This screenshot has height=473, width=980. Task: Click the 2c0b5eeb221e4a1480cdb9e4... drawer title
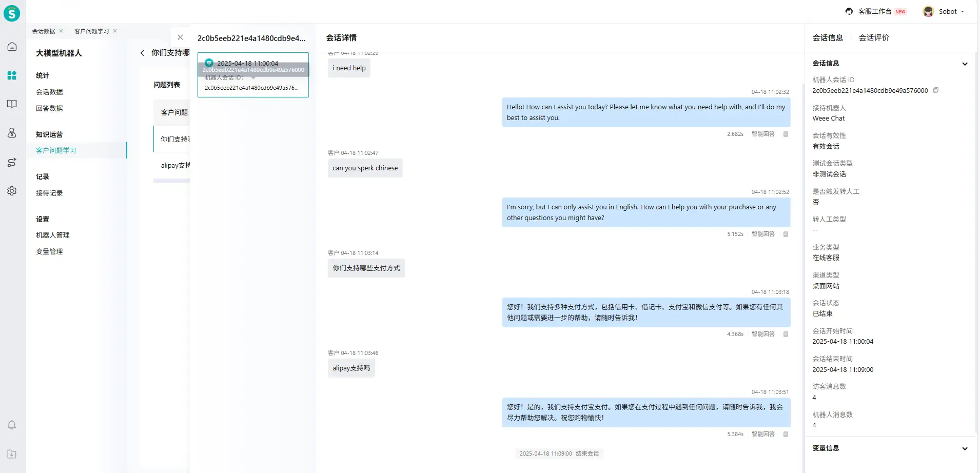(251, 38)
